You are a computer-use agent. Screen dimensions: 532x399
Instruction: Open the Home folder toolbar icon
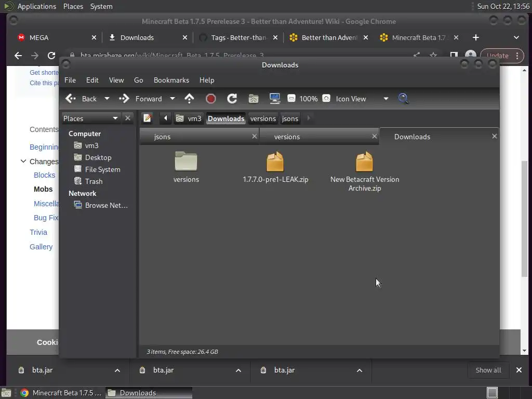254,99
